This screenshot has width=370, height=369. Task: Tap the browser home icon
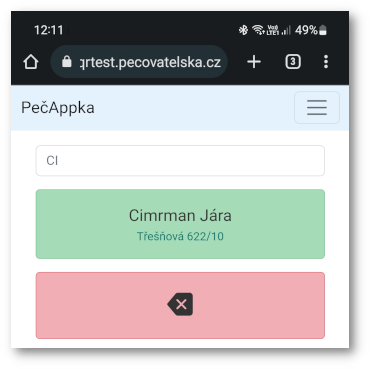click(31, 62)
